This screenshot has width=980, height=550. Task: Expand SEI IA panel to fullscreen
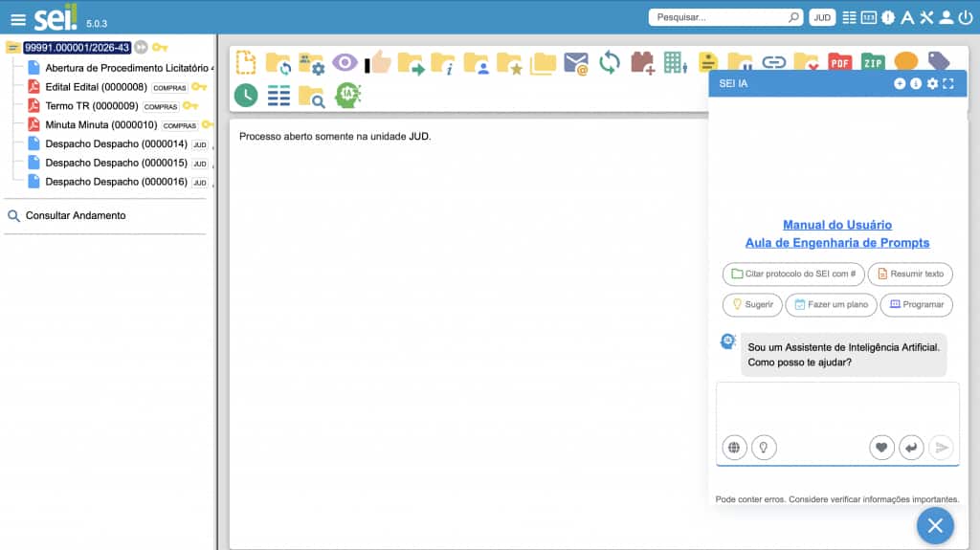click(x=948, y=84)
